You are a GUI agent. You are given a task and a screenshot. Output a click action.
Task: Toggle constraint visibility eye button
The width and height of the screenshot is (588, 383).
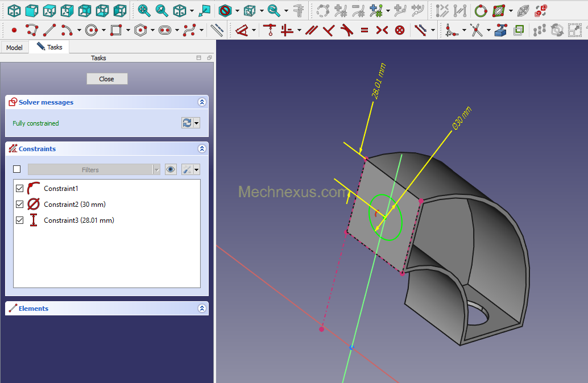171,169
